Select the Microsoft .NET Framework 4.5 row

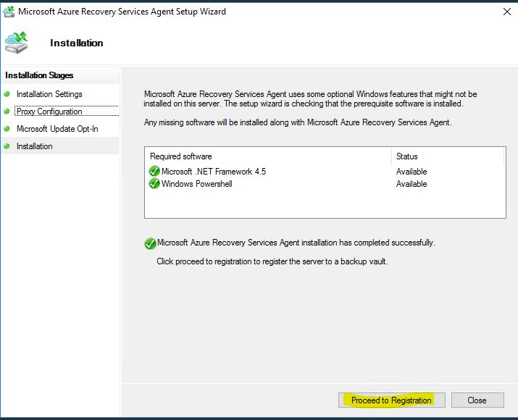[325, 172]
